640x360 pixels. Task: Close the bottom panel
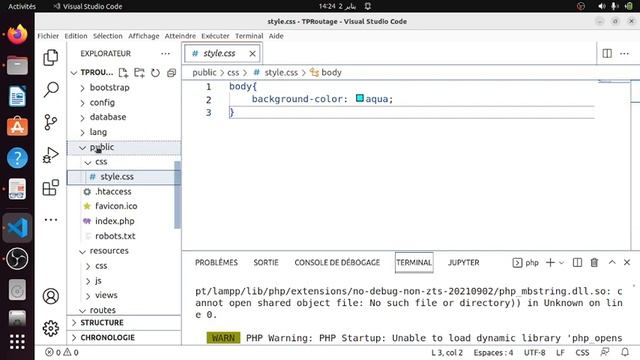(x=627, y=262)
